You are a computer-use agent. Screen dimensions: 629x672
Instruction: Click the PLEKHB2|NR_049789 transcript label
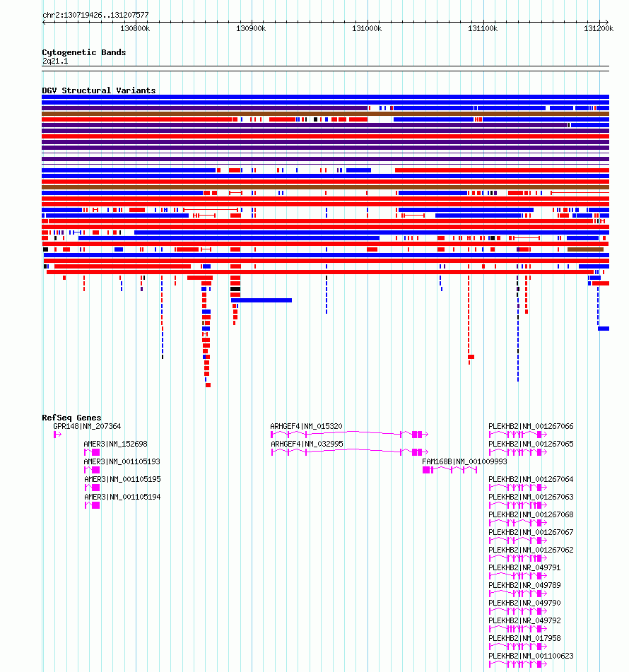click(x=524, y=585)
